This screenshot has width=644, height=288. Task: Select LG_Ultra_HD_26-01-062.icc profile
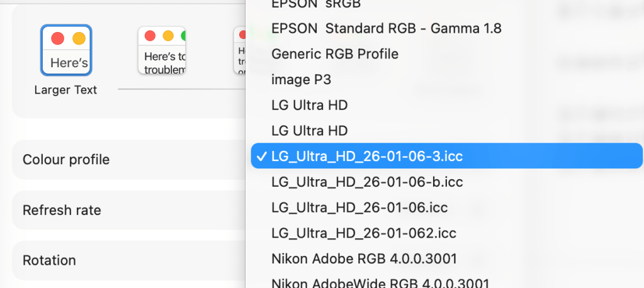tap(363, 233)
